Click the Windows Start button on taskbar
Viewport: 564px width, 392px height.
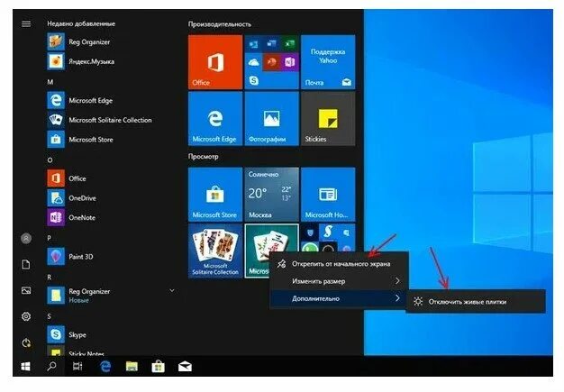coord(25,367)
